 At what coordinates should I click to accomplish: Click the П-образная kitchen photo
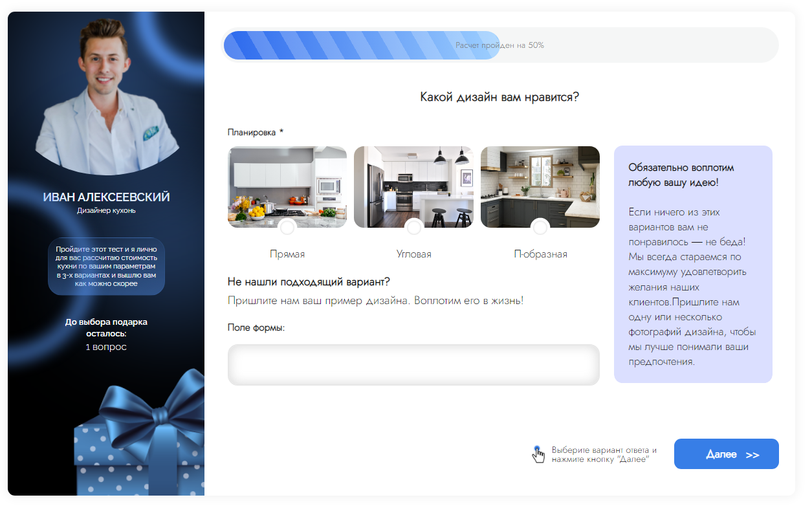coord(540,187)
